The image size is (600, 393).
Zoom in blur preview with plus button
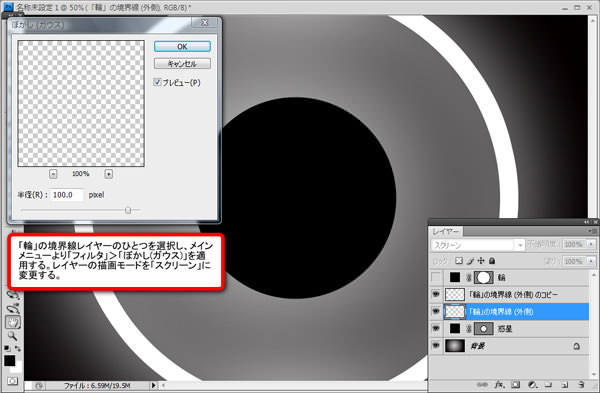pyautogui.click(x=109, y=174)
